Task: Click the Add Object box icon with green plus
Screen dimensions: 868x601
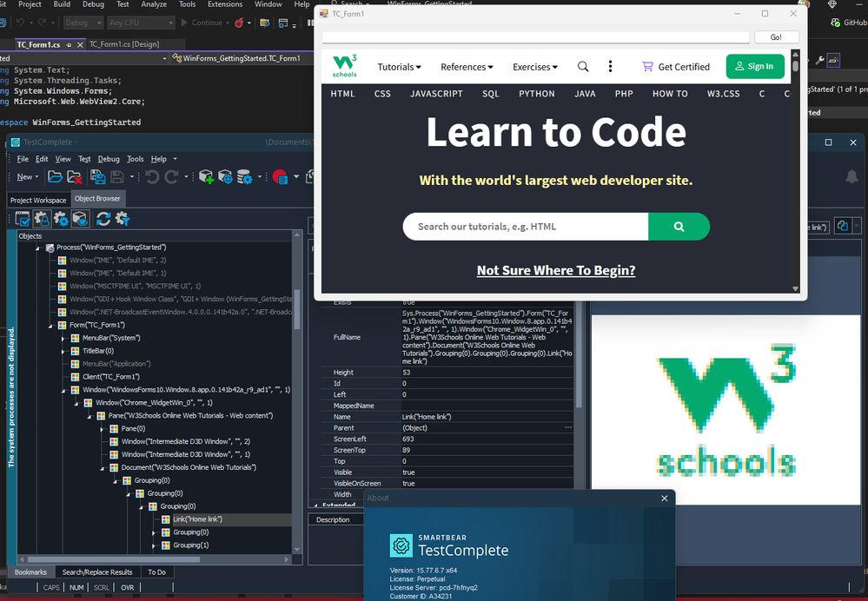Action: tap(206, 176)
